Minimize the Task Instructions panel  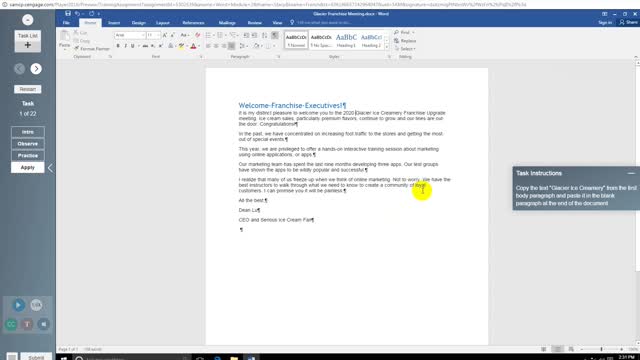point(631,173)
